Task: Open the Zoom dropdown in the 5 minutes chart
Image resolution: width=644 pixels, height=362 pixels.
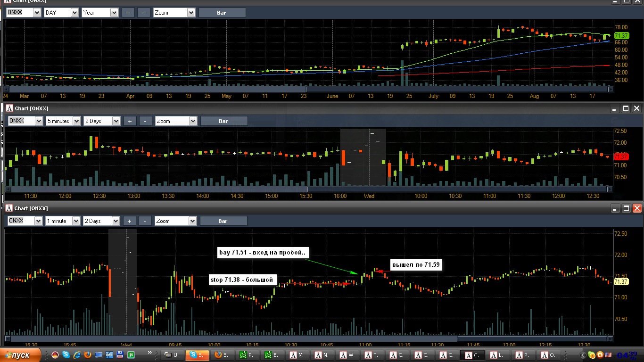Action: [193, 121]
